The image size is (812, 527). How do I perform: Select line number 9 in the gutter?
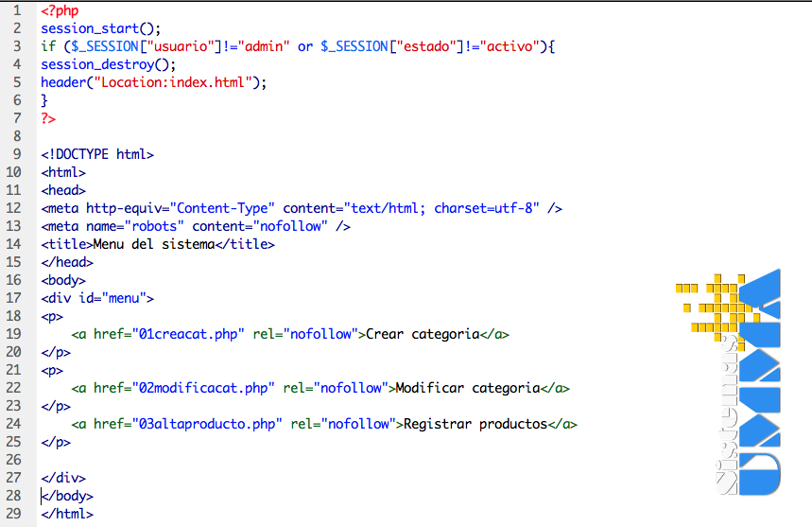pyautogui.click(x=16, y=154)
